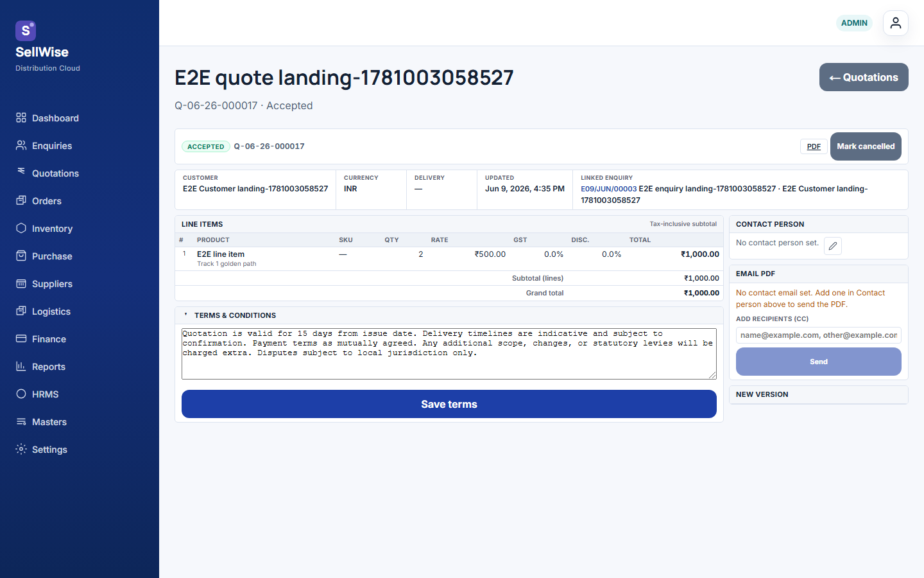The width and height of the screenshot is (924, 578).
Task: Click the Reports menu label
Action: [49, 367]
